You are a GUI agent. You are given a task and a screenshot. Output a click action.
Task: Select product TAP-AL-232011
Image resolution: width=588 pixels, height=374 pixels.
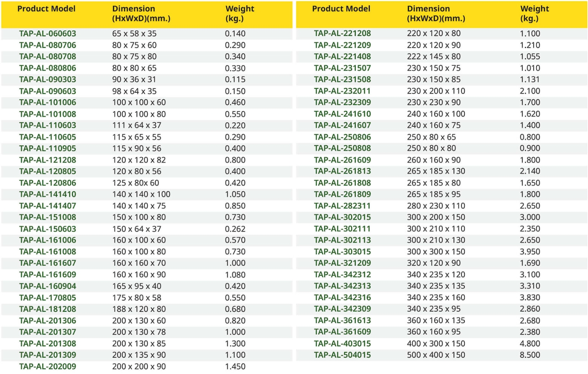click(342, 91)
